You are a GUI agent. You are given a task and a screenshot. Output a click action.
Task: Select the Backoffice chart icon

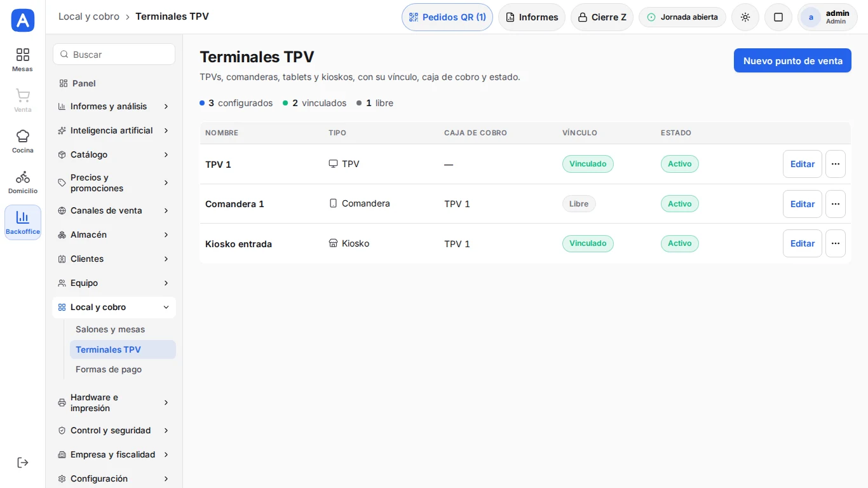[x=23, y=222]
